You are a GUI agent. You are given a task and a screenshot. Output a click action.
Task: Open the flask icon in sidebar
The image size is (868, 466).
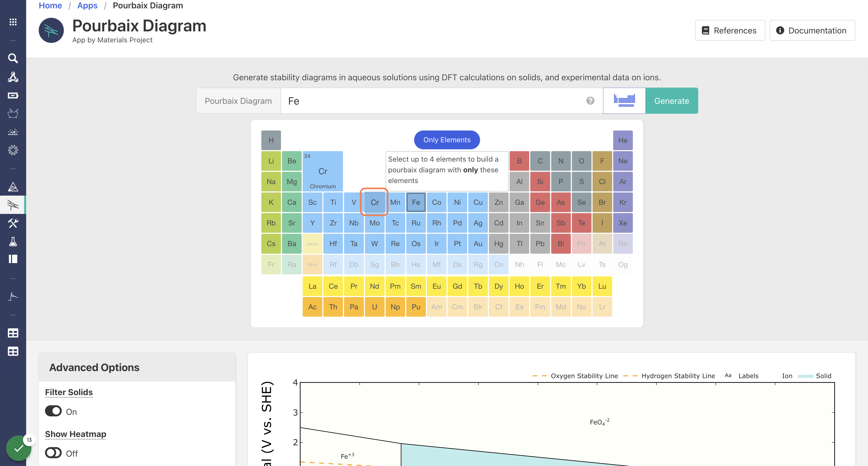tap(13, 241)
